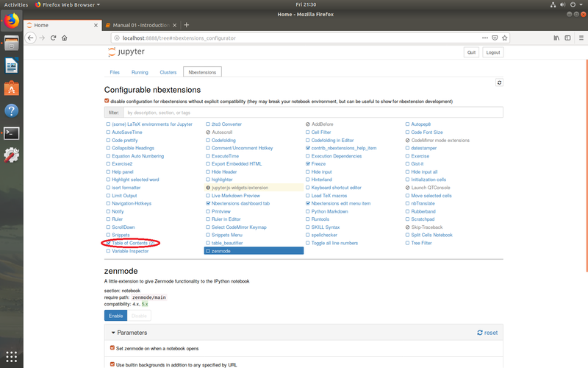588x368 pixels.
Task: Switch to the Running tab
Action: pos(140,72)
